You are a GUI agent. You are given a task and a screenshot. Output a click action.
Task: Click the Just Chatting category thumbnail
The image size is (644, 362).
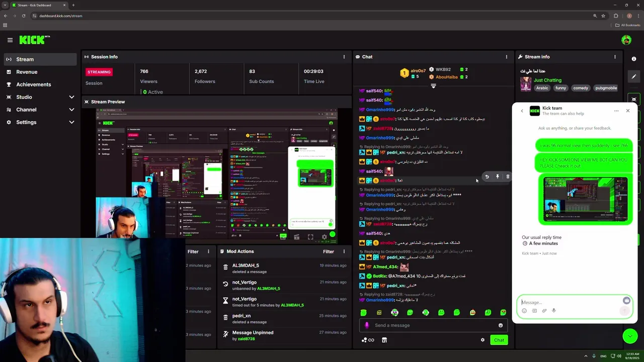coord(526,84)
